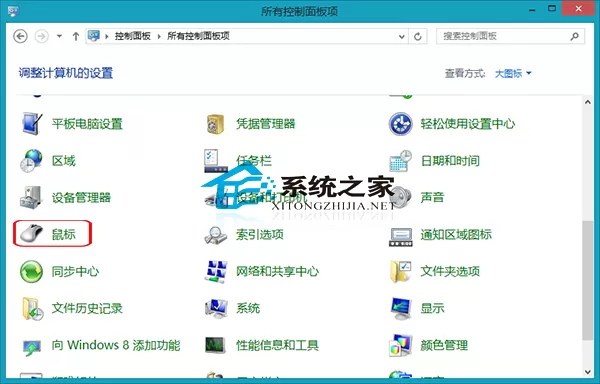Click the Notification Area Icons icon (通知区域图标)
The height and width of the screenshot is (384, 600).
tap(401, 237)
